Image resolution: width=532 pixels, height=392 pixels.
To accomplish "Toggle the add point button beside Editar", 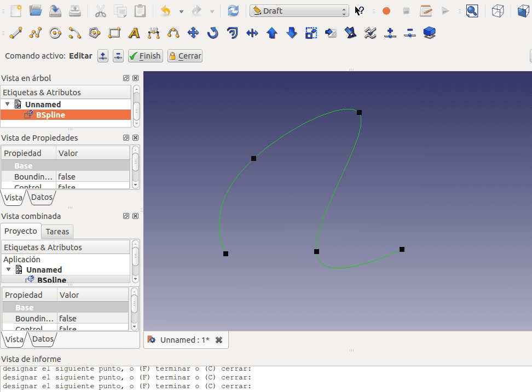I will pyautogui.click(x=102, y=56).
